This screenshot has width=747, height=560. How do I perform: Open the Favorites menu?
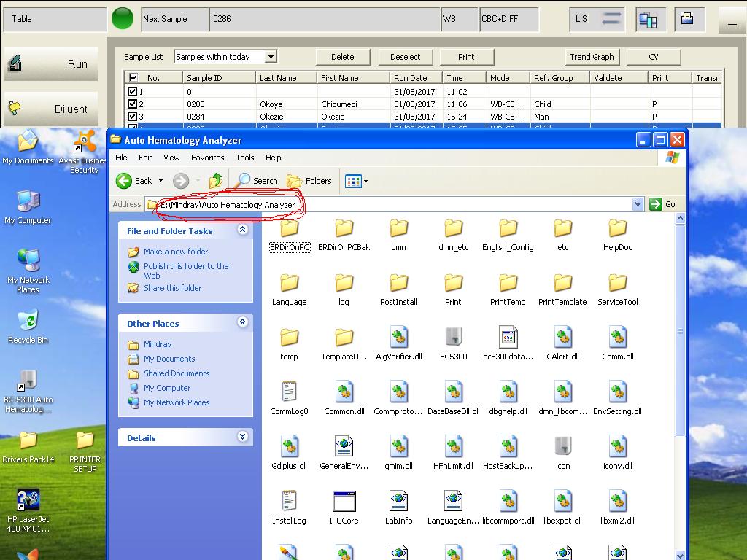[208, 157]
